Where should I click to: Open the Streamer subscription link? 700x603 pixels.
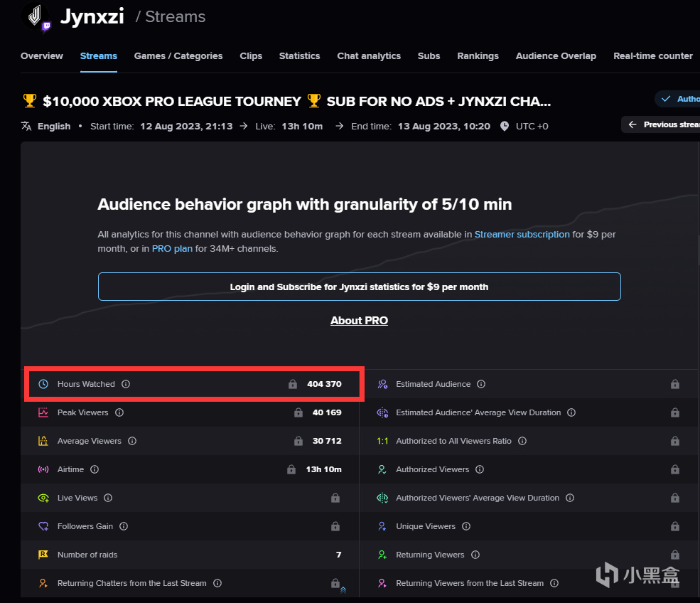[x=522, y=234]
